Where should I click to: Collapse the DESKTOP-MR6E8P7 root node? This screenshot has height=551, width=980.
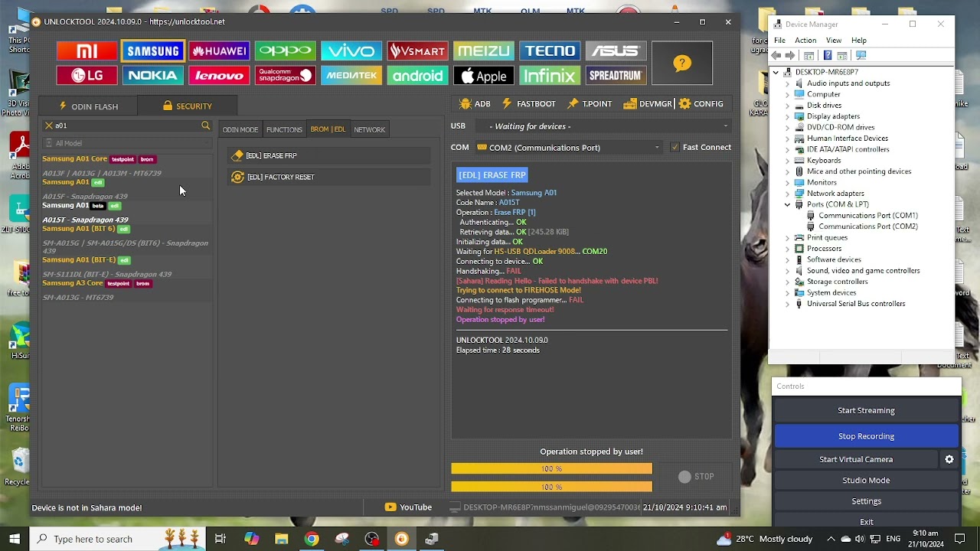coord(776,72)
